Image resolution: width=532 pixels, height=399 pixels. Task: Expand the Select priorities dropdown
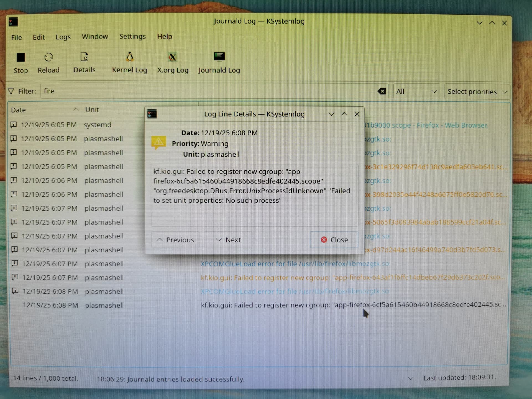point(477,92)
